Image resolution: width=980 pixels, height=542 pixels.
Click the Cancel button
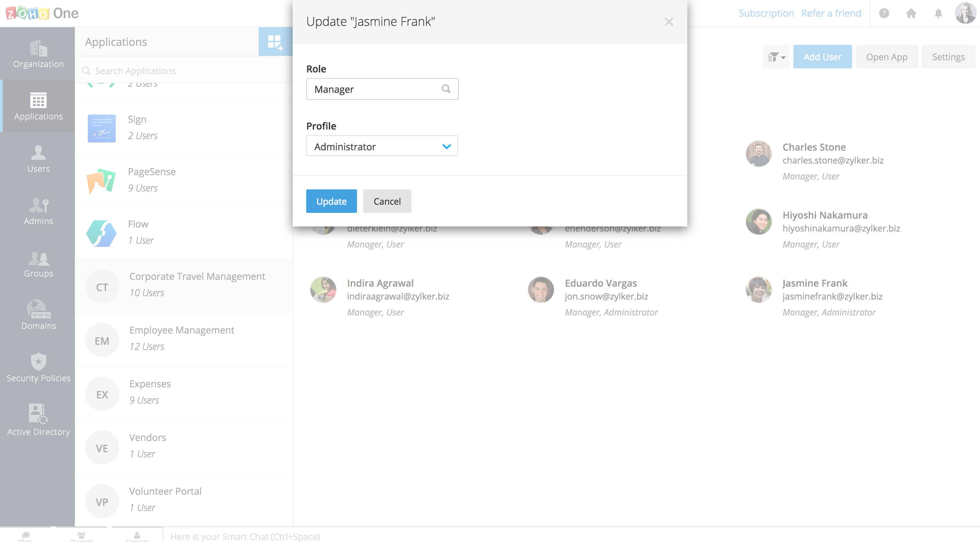[387, 201]
